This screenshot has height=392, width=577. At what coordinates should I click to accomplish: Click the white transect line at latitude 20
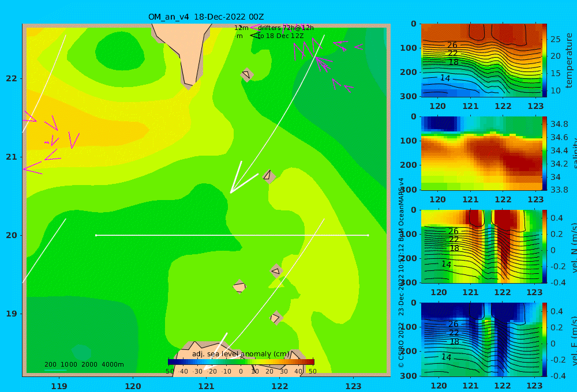click(232, 235)
